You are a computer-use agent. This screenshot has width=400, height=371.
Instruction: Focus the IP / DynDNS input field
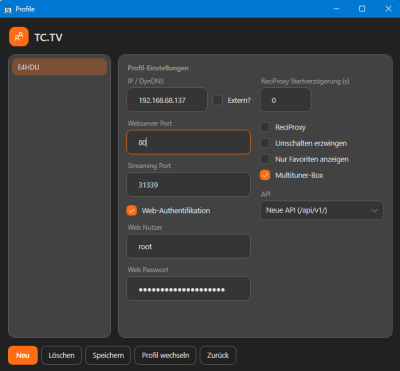(x=167, y=100)
